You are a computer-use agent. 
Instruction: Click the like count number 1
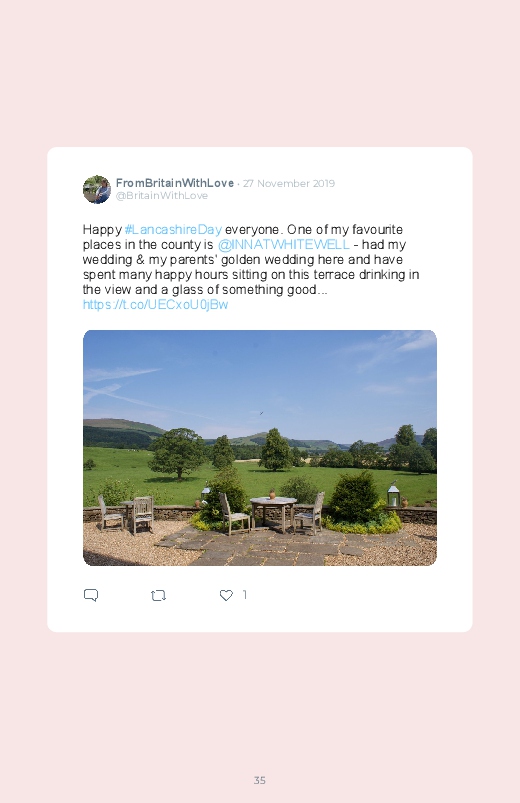click(x=245, y=595)
